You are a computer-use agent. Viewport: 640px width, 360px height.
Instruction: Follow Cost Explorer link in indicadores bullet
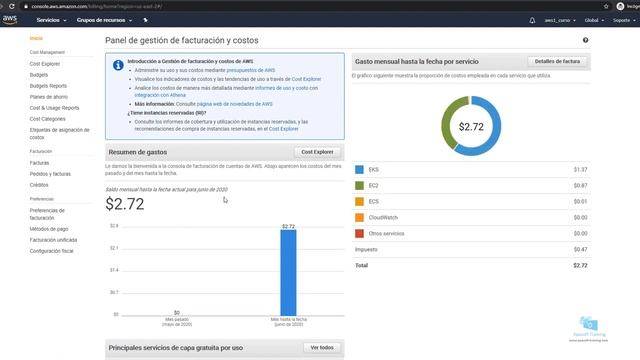[x=306, y=79]
